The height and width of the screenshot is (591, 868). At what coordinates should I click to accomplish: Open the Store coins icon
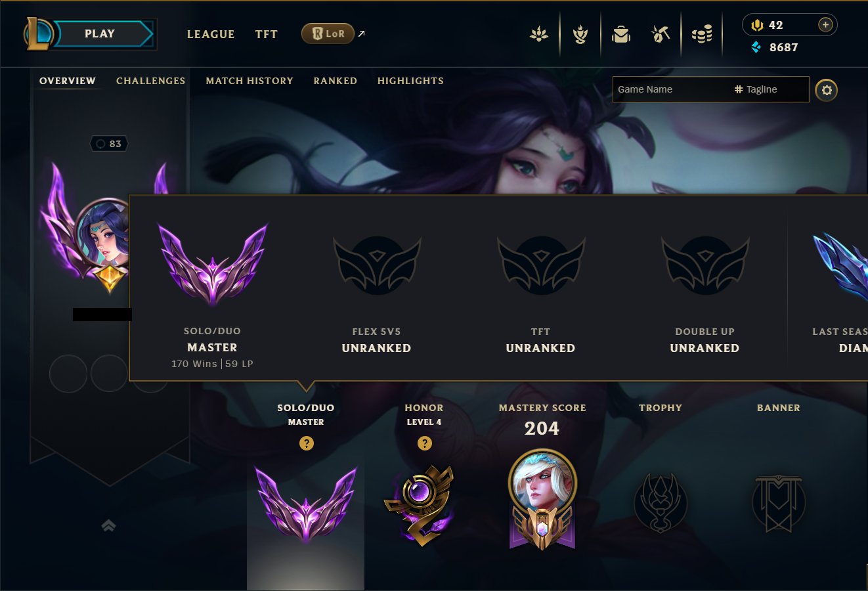tap(702, 34)
